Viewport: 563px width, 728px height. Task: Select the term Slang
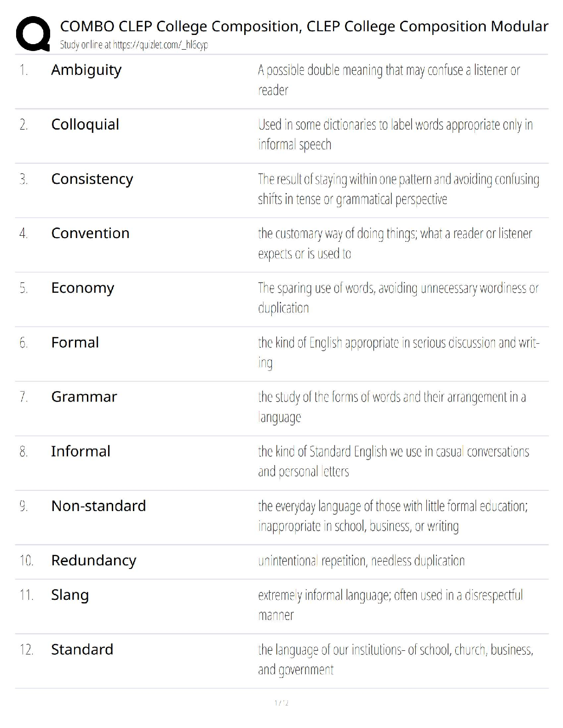coord(70,595)
